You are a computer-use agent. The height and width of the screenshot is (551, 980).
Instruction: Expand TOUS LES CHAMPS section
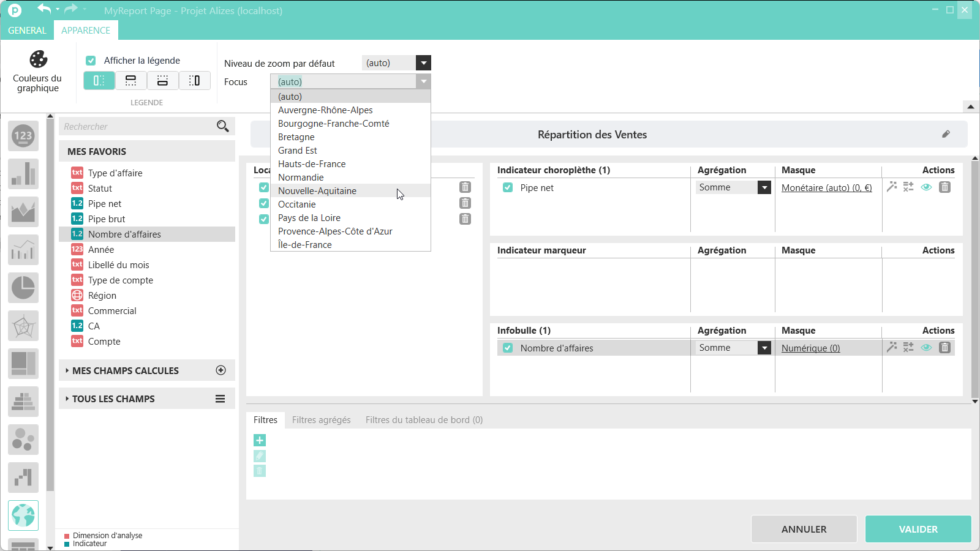click(113, 399)
